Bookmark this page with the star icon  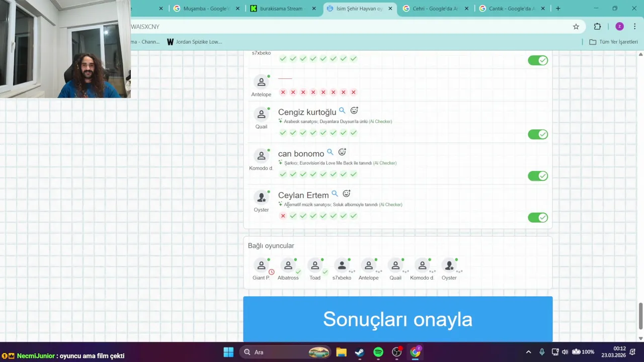[576, 27]
